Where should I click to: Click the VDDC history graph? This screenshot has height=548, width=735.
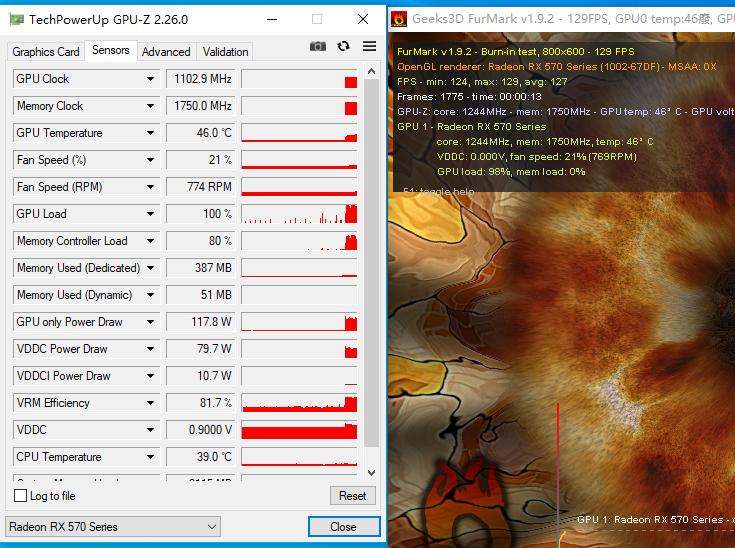point(299,430)
